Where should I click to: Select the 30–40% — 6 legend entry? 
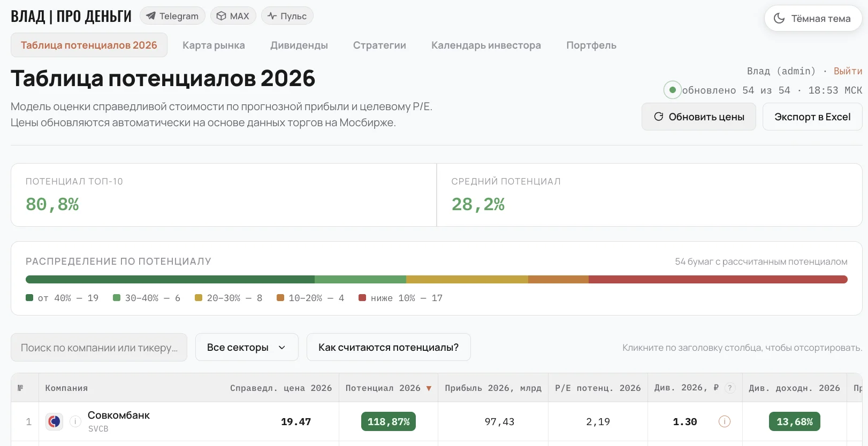click(147, 298)
